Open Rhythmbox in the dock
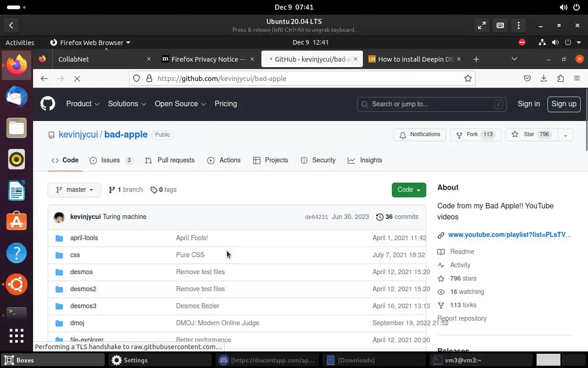This screenshot has height=368, width=588. point(17,159)
